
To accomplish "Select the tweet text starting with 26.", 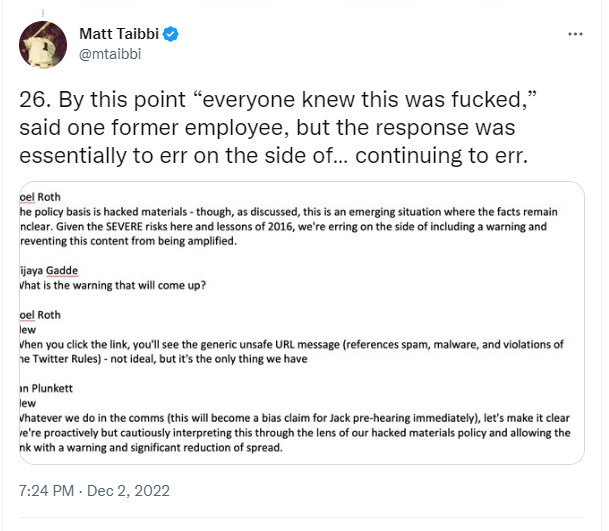I will click(278, 127).
